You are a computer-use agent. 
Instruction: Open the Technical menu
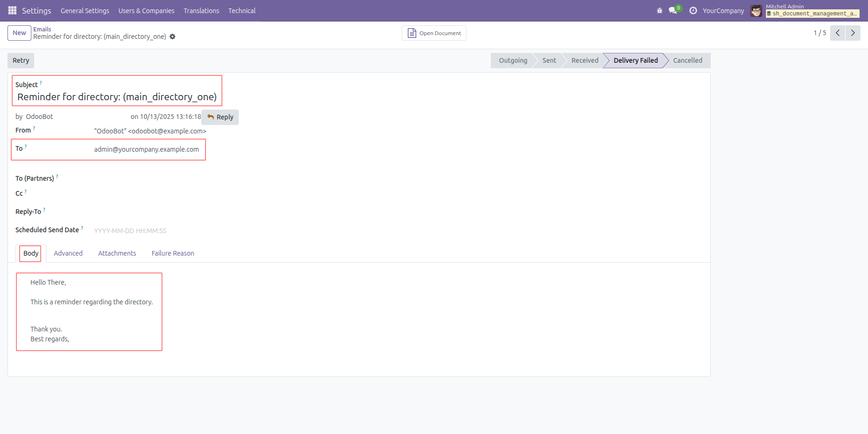[242, 10]
